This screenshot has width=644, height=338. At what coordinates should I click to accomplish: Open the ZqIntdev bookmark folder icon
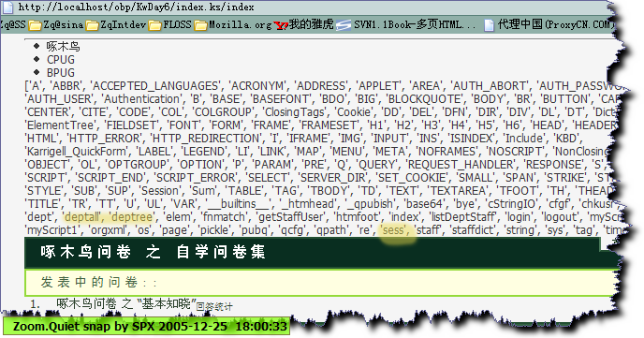[x=92, y=25]
